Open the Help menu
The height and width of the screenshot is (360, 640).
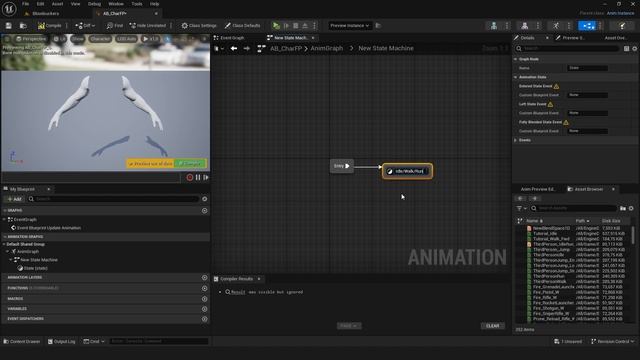154,4
